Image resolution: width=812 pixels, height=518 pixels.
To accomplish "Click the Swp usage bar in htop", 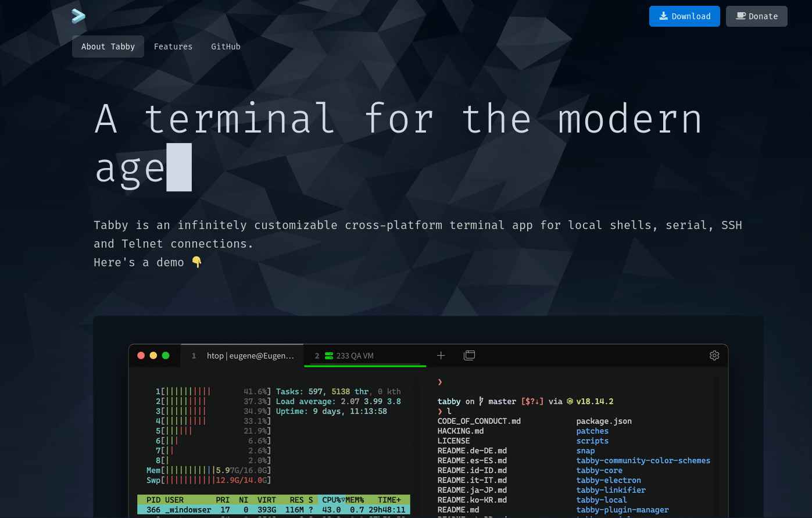I will pos(209,480).
